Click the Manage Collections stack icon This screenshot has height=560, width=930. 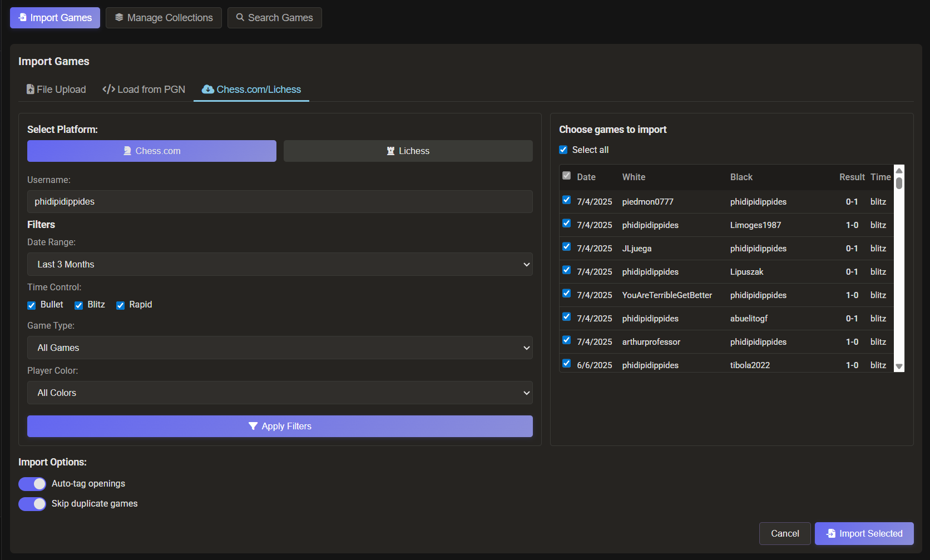pos(119,18)
